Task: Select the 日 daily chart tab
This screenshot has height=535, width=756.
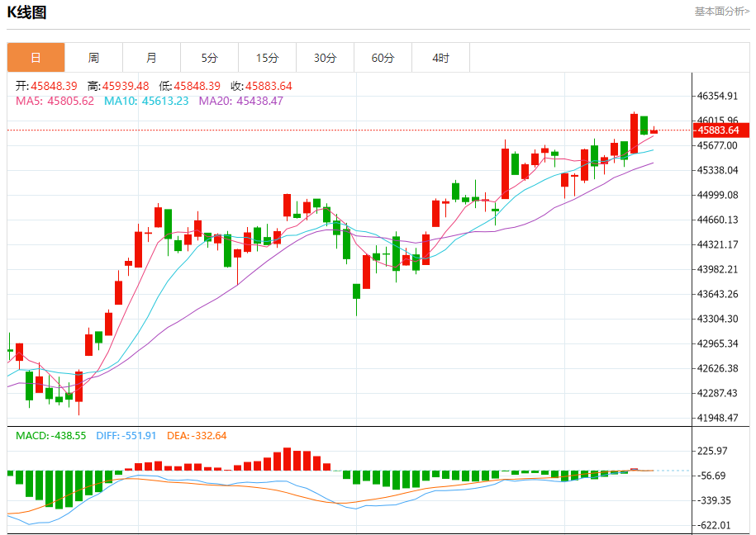Action: pos(36,58)
